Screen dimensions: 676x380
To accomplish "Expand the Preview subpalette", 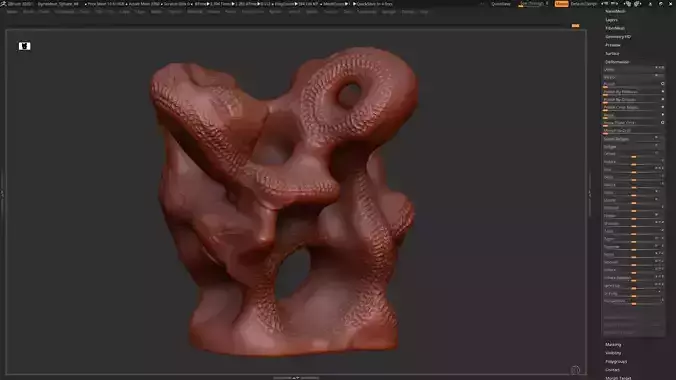I will pyautogui.click(x=613, y=45).
